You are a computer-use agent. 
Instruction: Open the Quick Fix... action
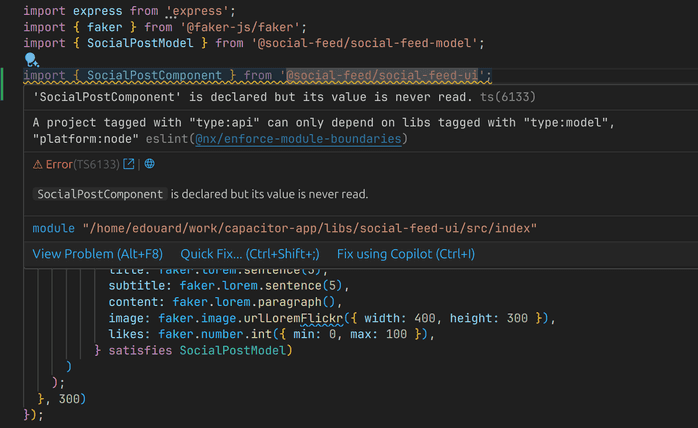click(x=250, y=254)
